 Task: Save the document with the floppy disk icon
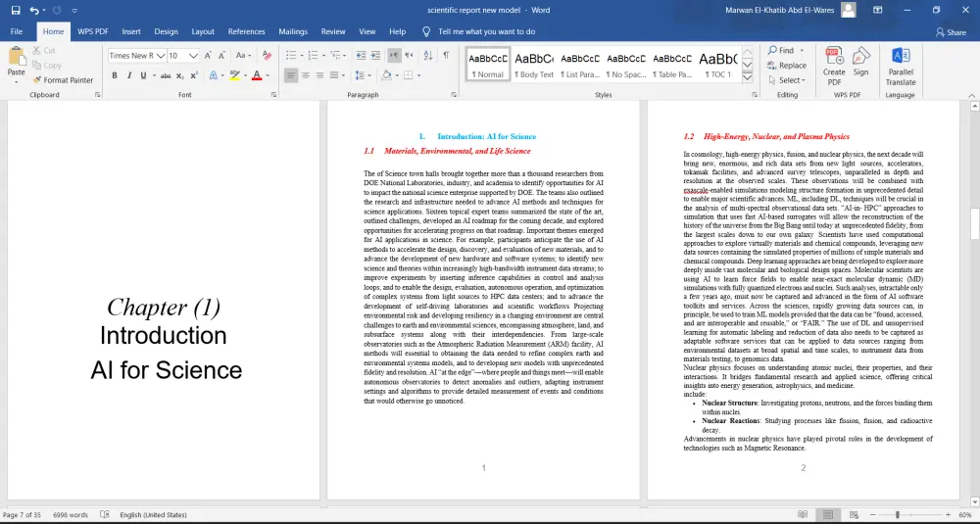[x=16, y=10]
